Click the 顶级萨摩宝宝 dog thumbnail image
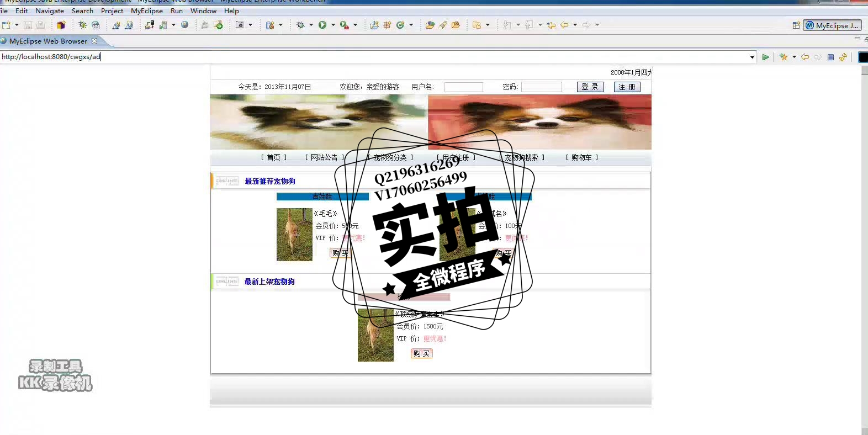The width and height of the screenshot is (868, 435). click(x=375, y=335)
